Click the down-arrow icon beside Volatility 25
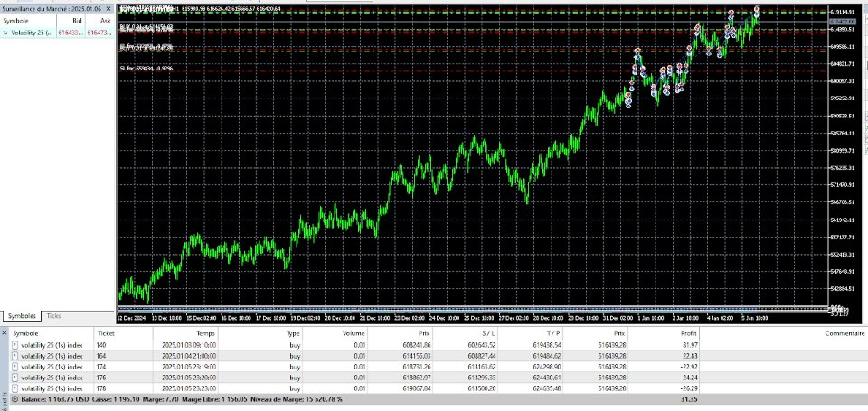 point(5,33)
